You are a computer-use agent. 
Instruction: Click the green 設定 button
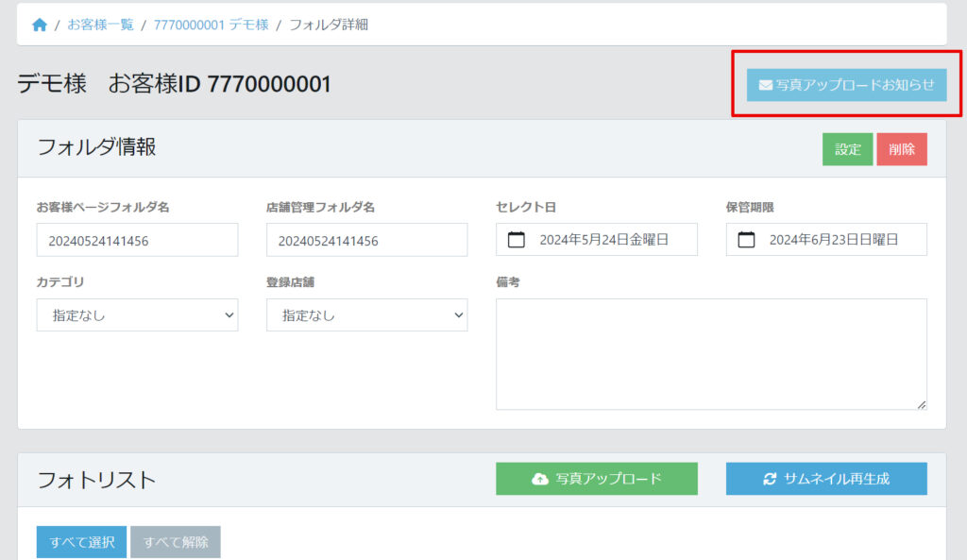pyautogui.click(x=847, y=149)
